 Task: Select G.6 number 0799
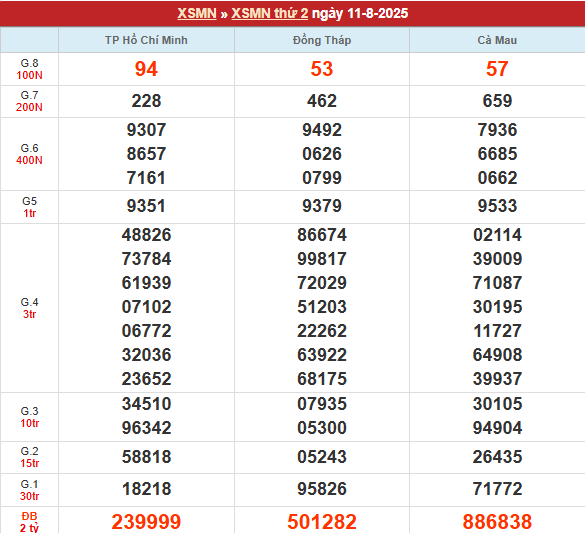(322, 178)
